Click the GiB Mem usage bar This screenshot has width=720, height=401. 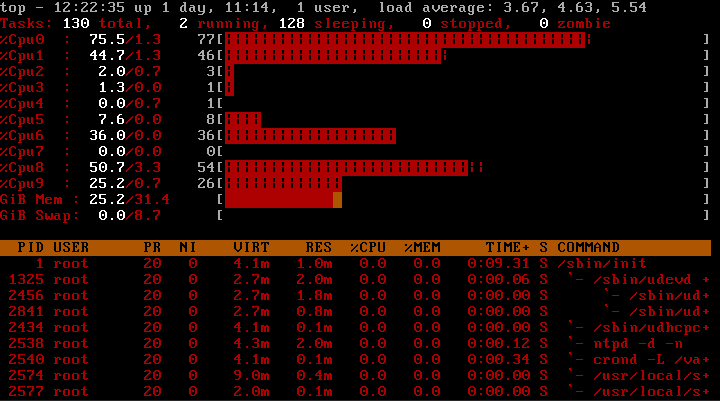[x=283, y=200]
